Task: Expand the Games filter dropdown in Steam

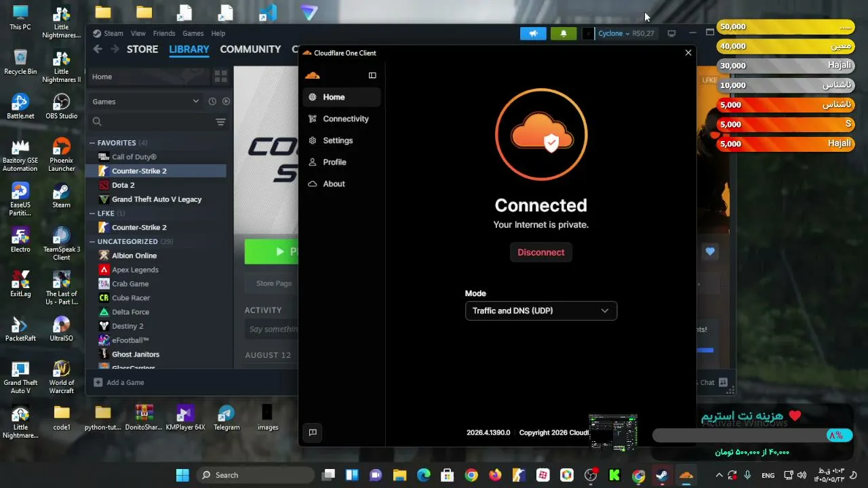Action: pos(146,102)
